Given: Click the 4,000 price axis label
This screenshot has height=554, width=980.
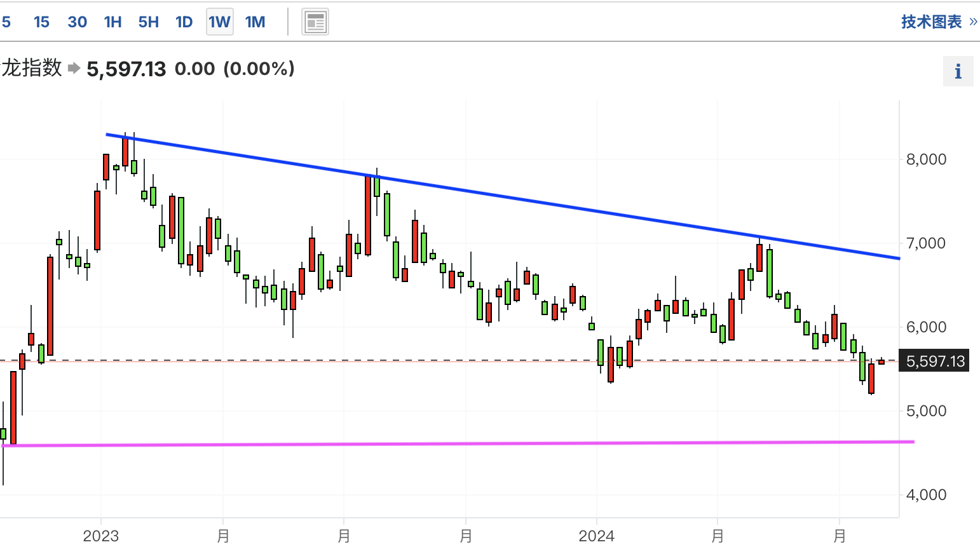Looking at the screenshot, I should [926, 494].
